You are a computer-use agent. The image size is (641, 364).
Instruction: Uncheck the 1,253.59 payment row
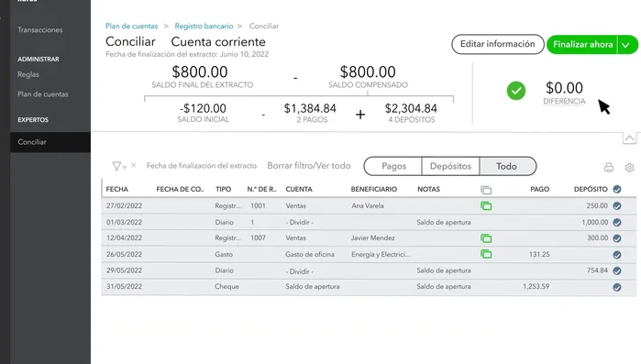[617, 287]
